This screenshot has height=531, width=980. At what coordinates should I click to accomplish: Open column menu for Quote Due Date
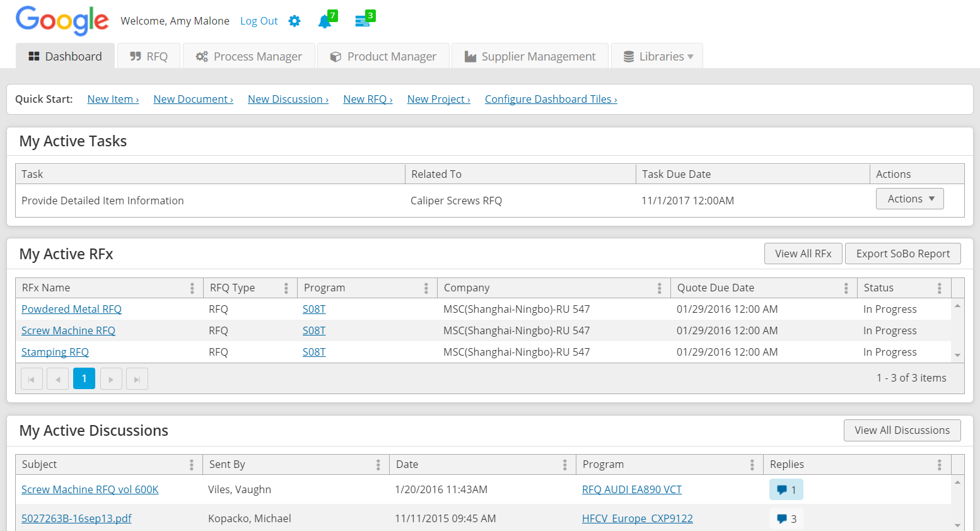coord(846,288)
